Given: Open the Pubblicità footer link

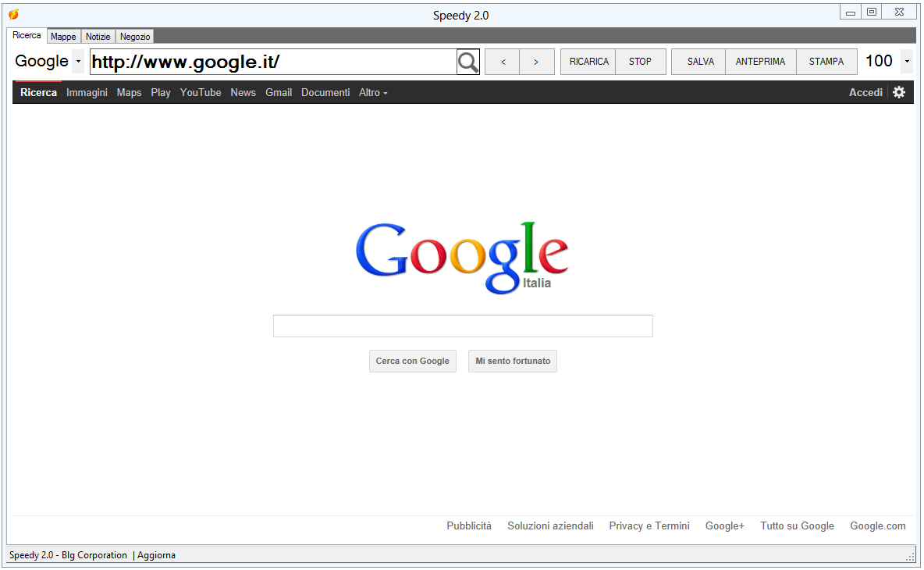Looking at the screenshot, I should tap(469, 525).
